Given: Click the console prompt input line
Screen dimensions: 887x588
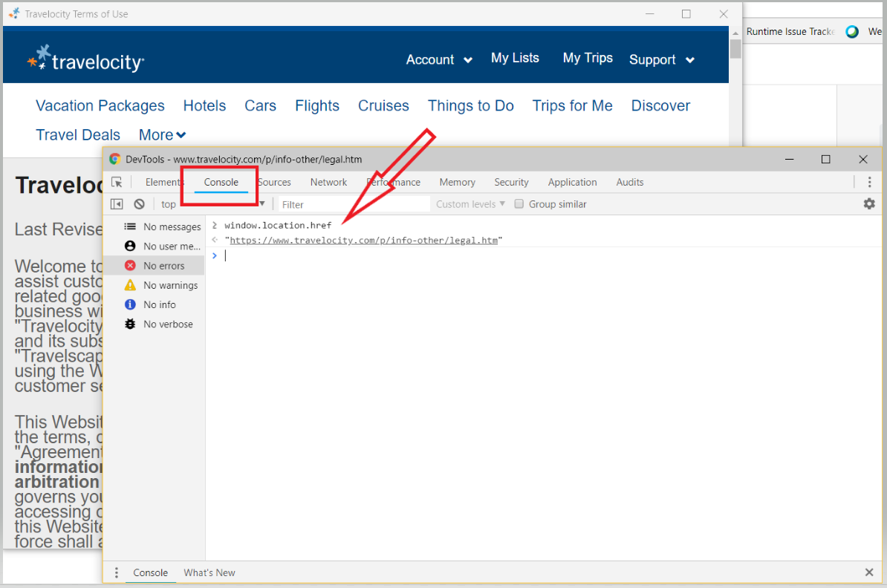Looking at the screenshot, I should click(x=543, y=256).
